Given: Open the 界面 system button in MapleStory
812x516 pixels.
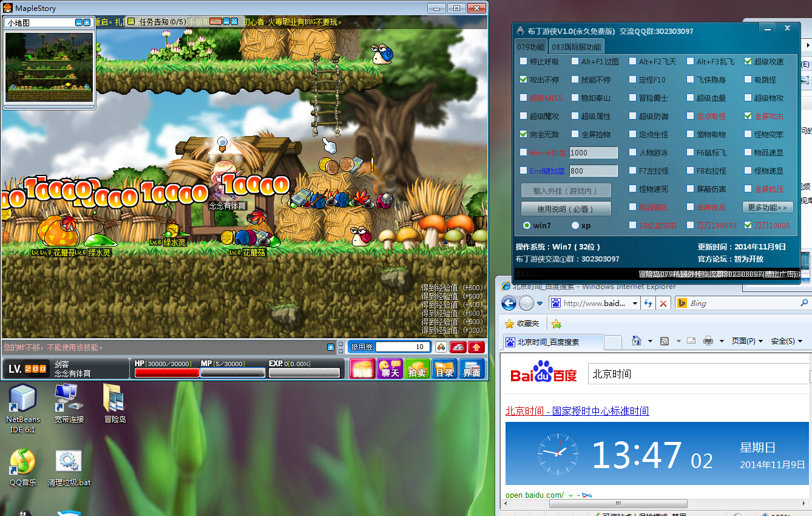Looking at the screenshot, I should coord(472,368).
